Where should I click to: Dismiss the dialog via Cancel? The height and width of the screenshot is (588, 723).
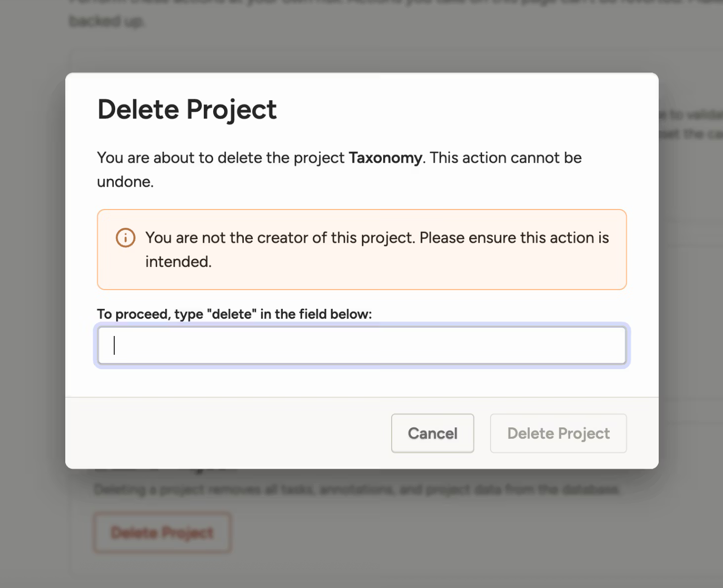[x=432, y=433]
